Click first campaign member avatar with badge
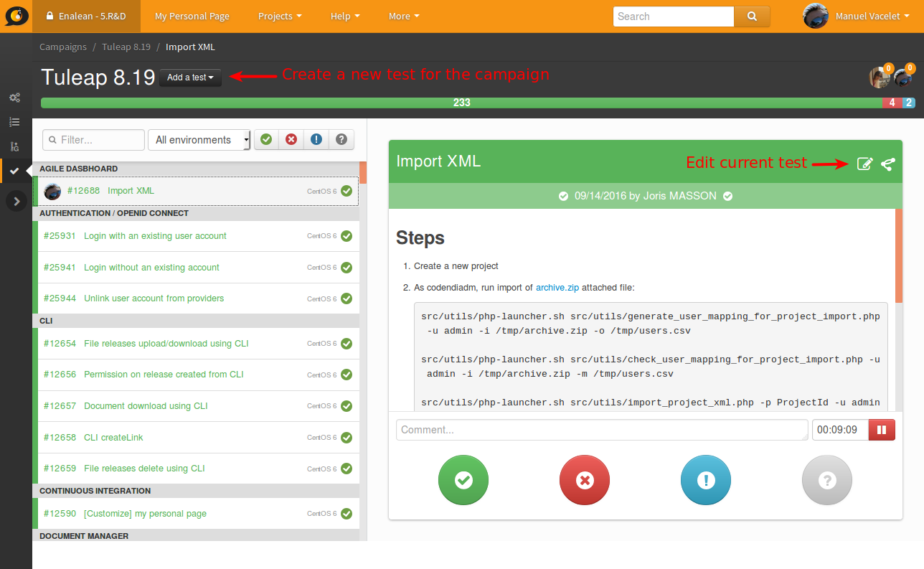The height and width of the screenshot is (569, 924). click(x=880, y=77)
